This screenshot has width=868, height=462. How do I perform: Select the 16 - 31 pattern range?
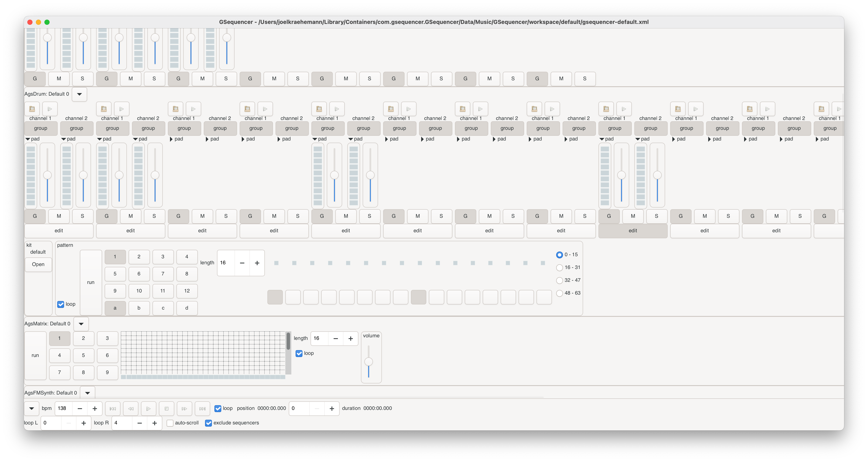[x=559, y=267]
